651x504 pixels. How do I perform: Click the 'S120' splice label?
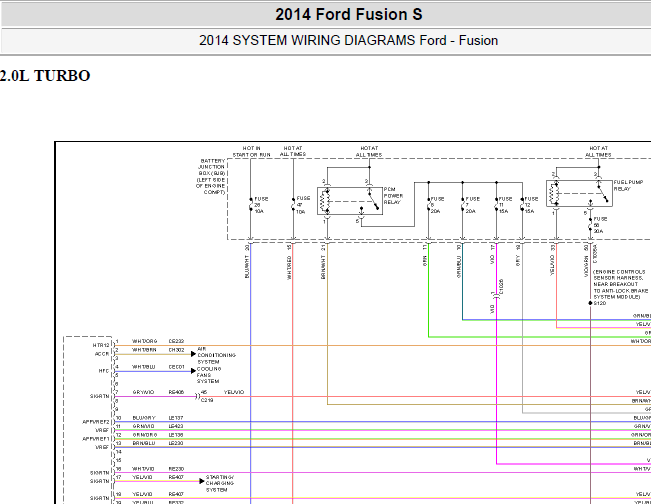tap(600, 303)
